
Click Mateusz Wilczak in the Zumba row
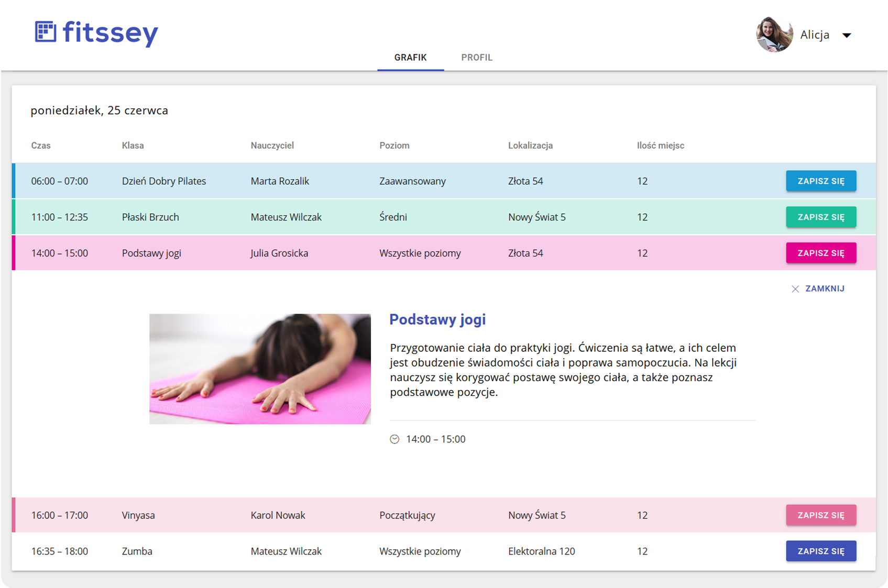point(286,551)
